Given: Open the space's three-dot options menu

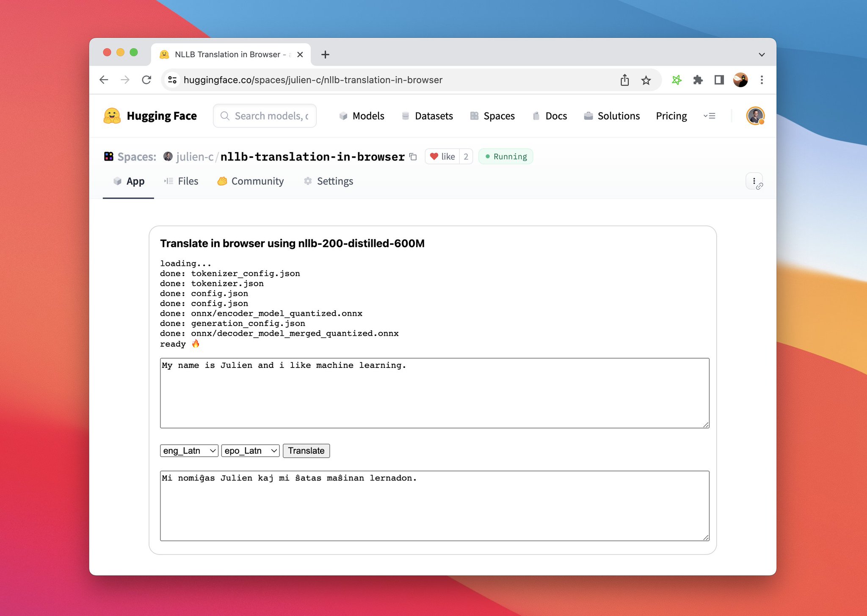Looking at the screenshot, I should [x=754, y=181].
